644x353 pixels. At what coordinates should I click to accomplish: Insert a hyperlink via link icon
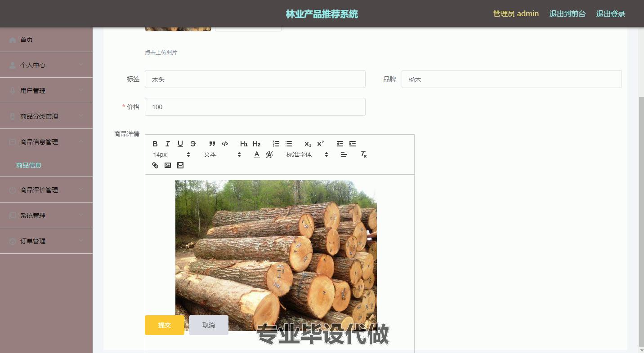(x=155, y=165)
